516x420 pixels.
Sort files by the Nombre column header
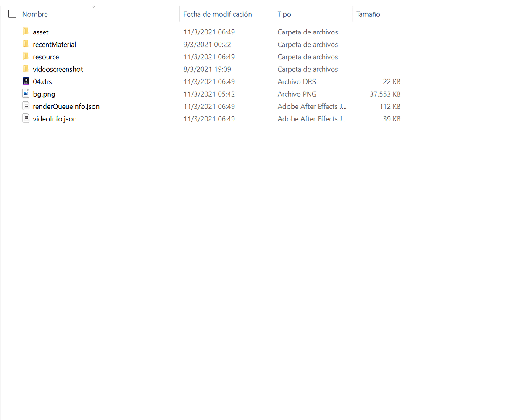35,14
